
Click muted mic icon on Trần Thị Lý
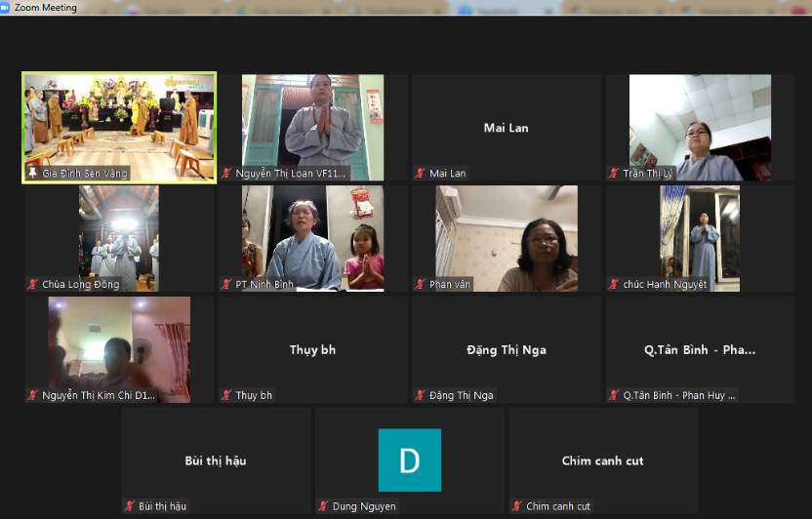[x=614, y=174]
